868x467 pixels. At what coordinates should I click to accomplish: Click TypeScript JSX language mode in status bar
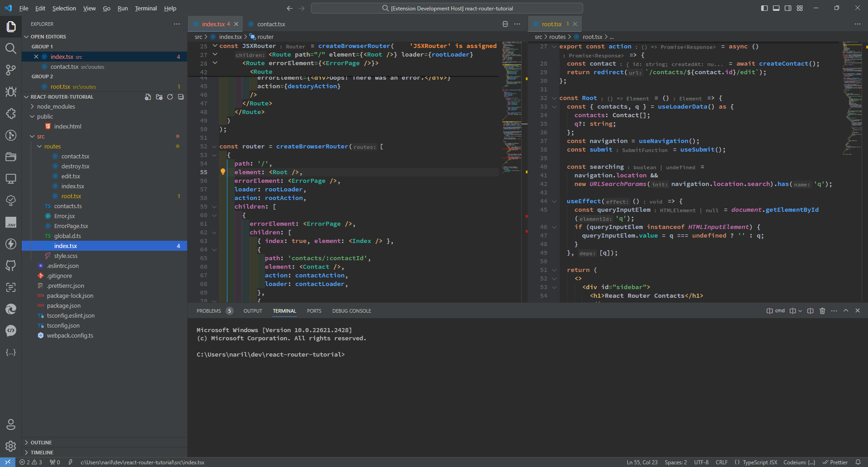tap(759, 462)
